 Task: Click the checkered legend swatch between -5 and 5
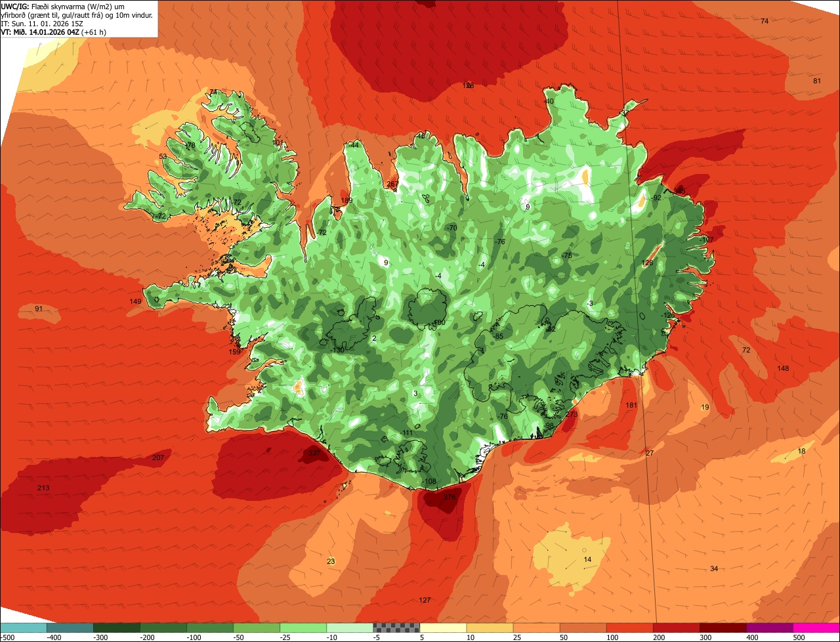coord(396,628)
